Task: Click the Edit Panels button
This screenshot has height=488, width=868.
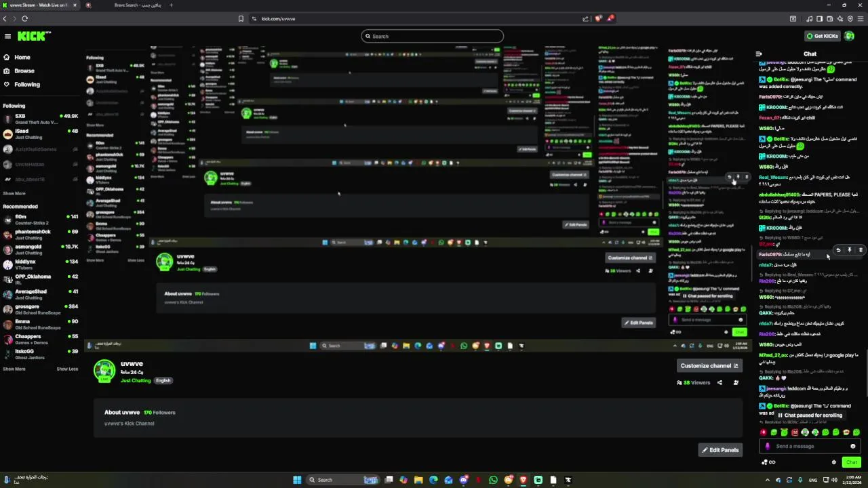Action: [720, 450]
